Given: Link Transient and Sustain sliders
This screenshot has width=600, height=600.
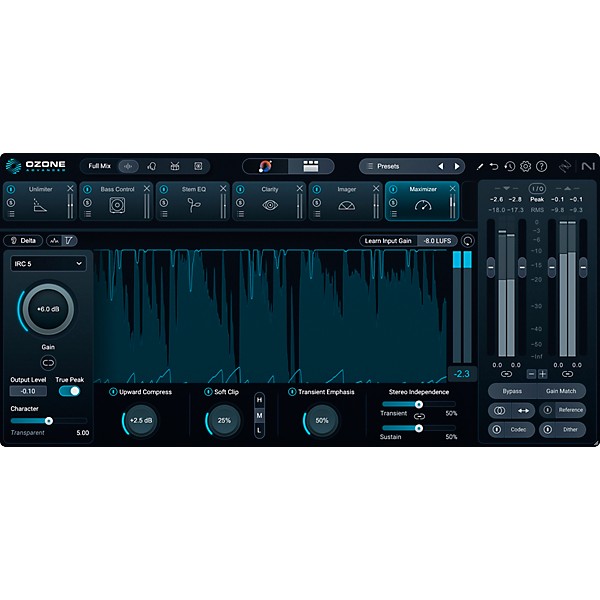Looking at the screenshot, I should pos(419,416).
